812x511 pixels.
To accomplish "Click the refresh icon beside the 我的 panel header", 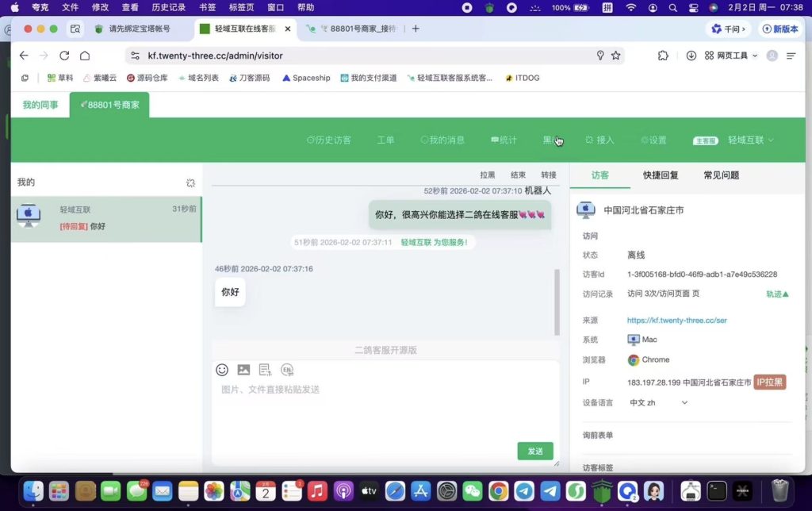I will click(x=190, y=182).
